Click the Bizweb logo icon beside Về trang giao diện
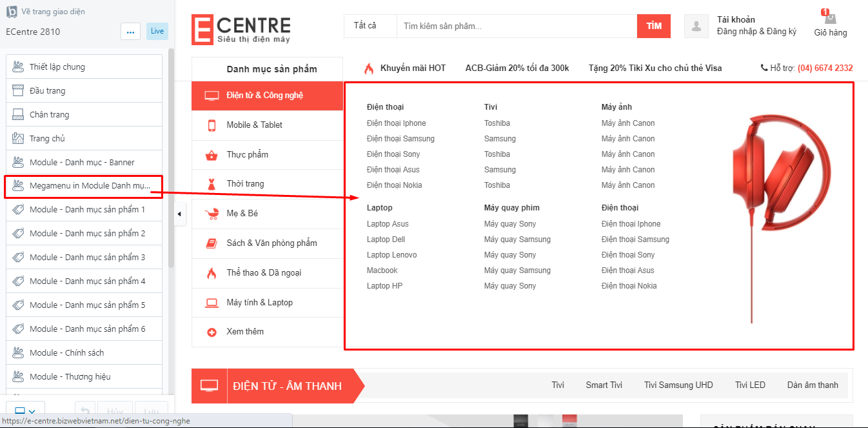Screen dimensions: 868x428 click(x=11, y=12)
